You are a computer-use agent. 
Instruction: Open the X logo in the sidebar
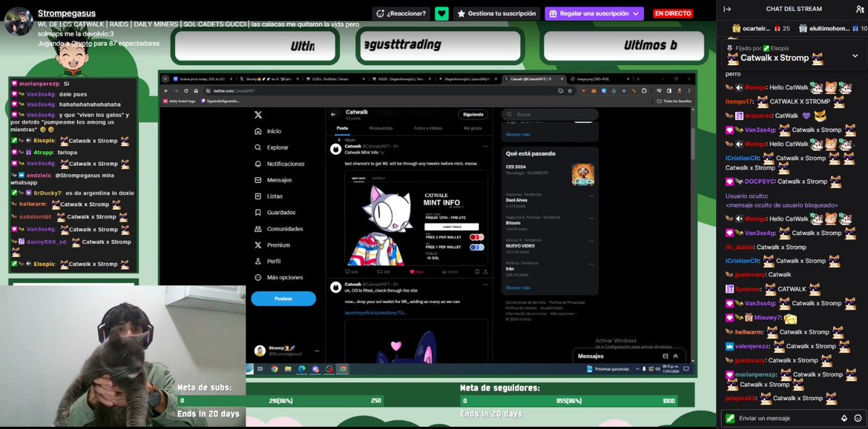259,115
